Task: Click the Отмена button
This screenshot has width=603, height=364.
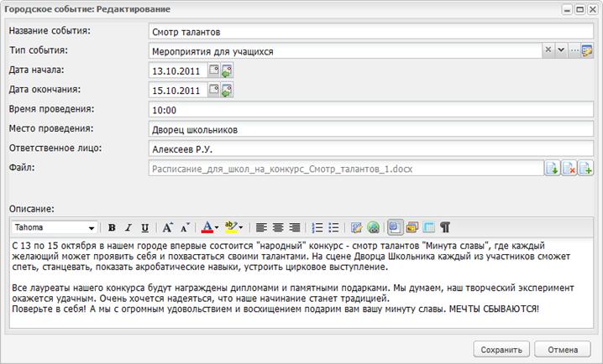Action: coord(563,350)
